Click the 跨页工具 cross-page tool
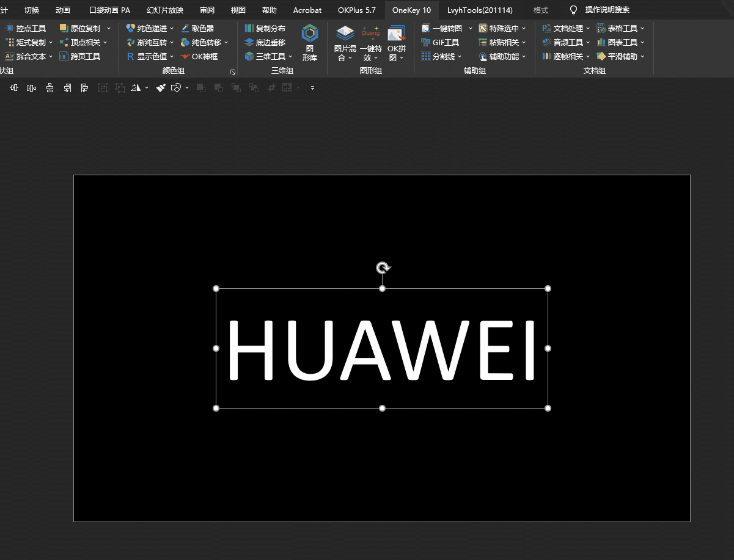The width and height of the screenshot is (734, 560). point(80,56)
